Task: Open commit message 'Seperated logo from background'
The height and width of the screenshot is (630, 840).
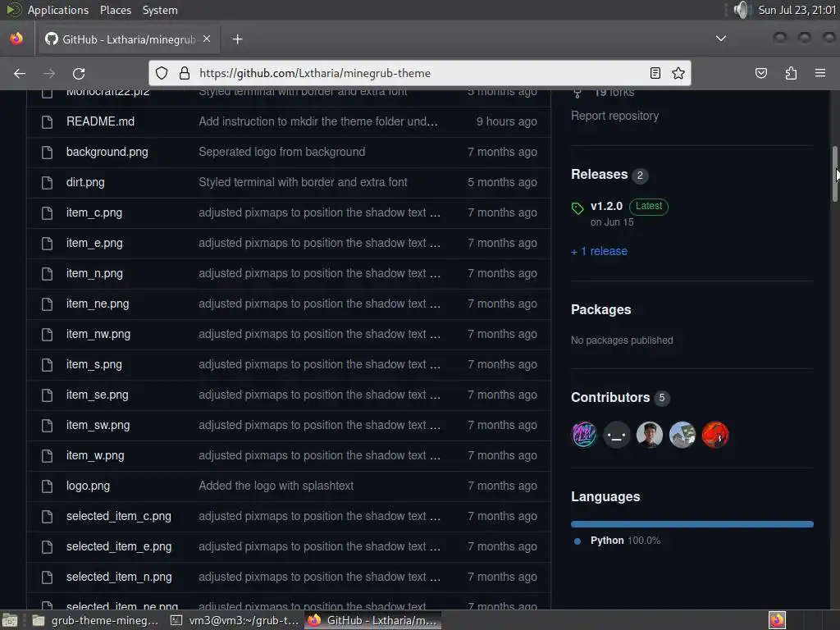Action: tap(282, 152)
